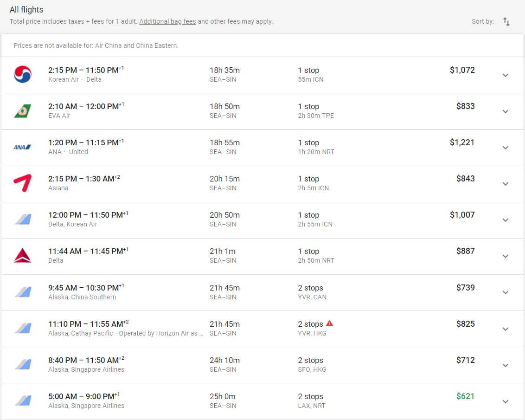Click the 25h 0m duration
This screenshot has height=420, width=525.
point(222,396)
